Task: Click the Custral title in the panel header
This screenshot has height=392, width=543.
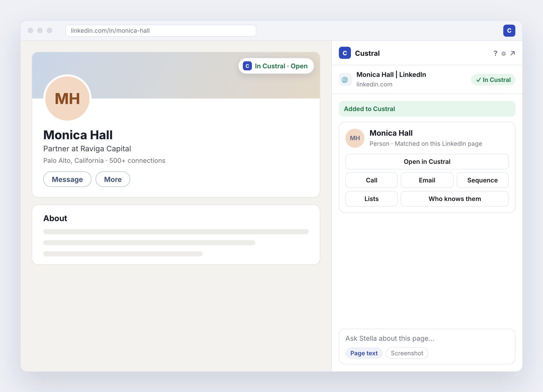Action: [x=367, y=53]
